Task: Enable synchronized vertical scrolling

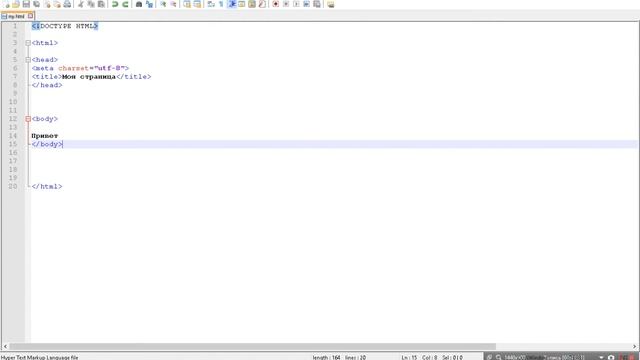Action: click(187, 4)
